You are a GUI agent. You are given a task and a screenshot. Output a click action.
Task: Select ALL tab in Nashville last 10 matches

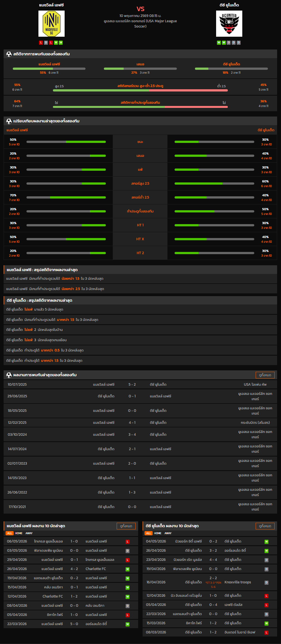click(x=9, y=533)
